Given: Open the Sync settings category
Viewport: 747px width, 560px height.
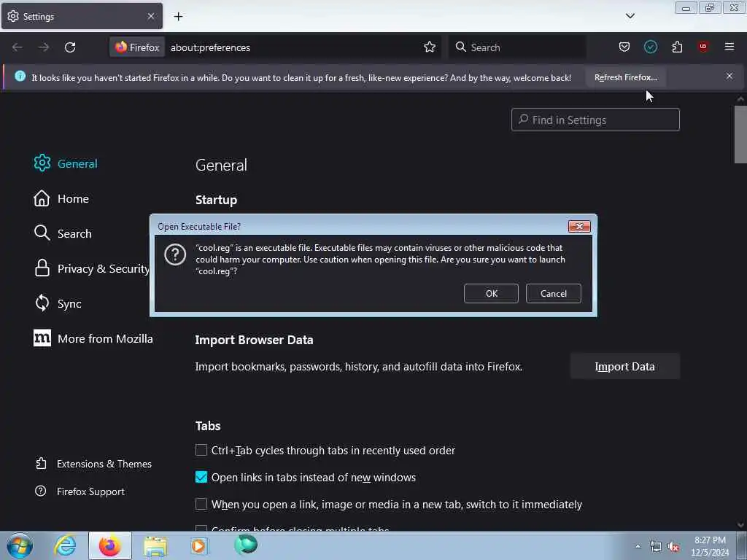Looking at the screenshot, I should [58, 303].
